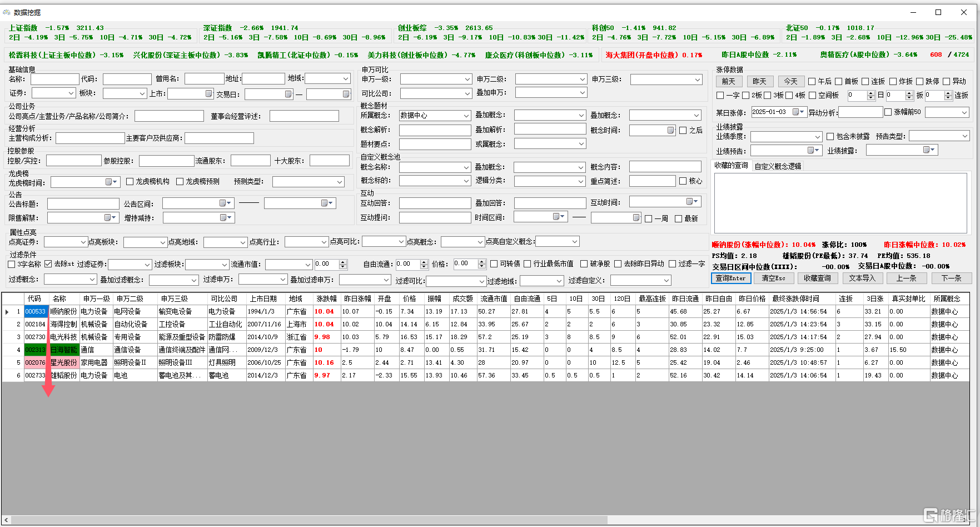Click the 文本导入 button
The width and height of the screenshot is (980, 527).
coord(862,278)
